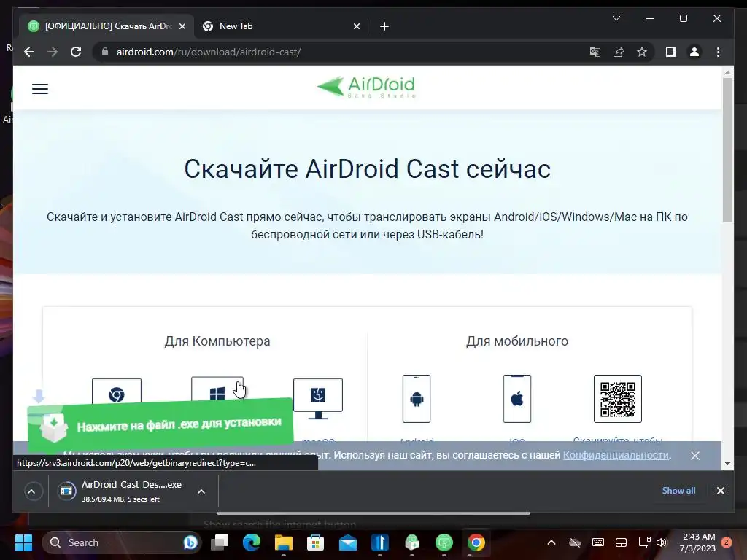This screenshot has width=747, height=560.
Task: Click the address bar URL
Action: pyautogui.click(x=208, y=52)
